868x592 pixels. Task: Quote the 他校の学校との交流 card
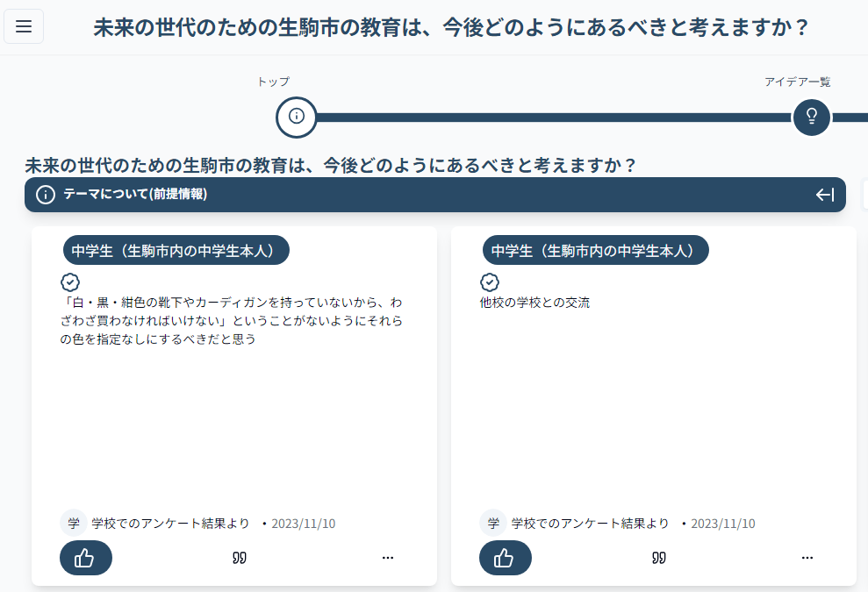tap(659, 558)
